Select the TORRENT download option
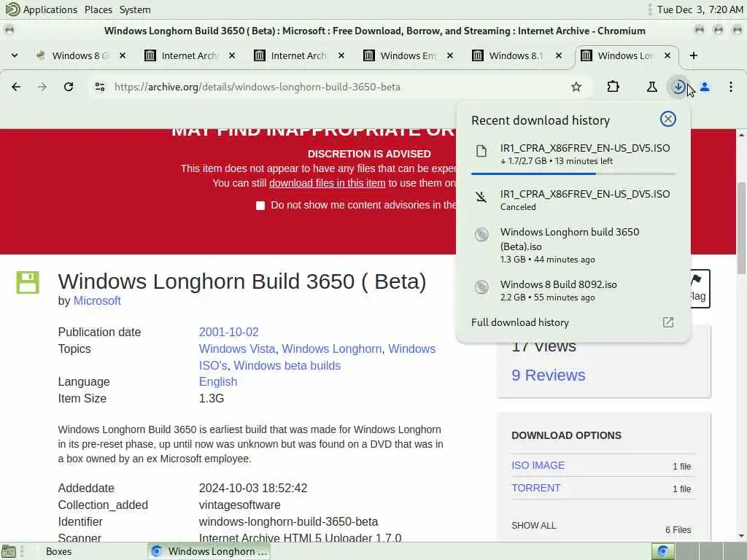747x560 pixels. click(536, 488)
